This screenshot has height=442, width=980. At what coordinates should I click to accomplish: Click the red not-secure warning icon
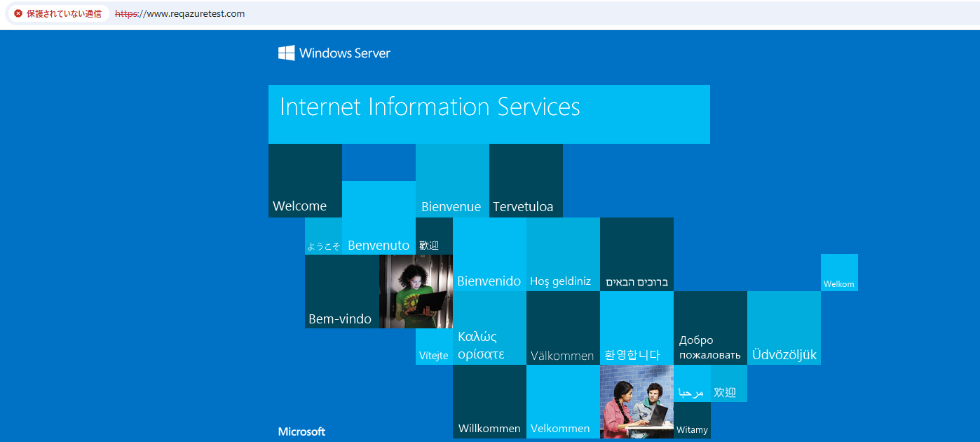[18, 13]
